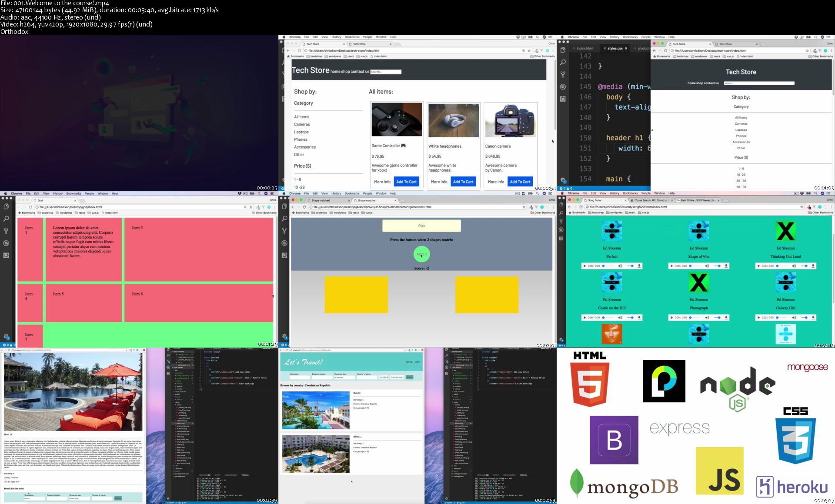Screen dimensions: 835x504
Task: Adjust volume slider for "Photograph" player
Action: pyautogui.click(x=718, y=318)
